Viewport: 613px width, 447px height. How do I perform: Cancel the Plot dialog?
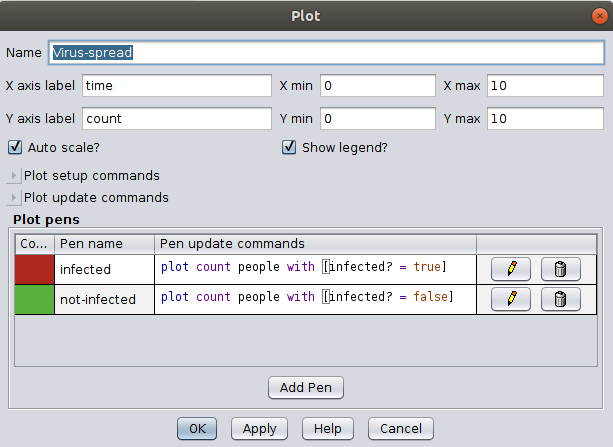pyautogui.click(x=400, y=428)
